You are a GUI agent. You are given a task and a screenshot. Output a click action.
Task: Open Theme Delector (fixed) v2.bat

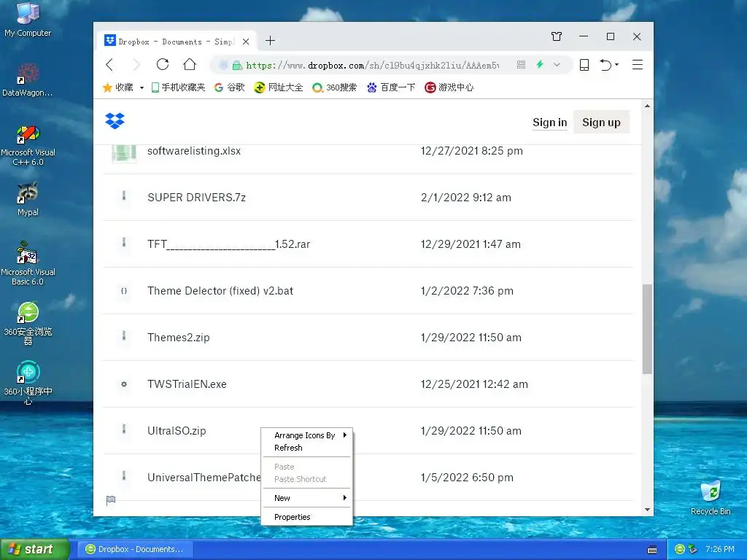click(x=220, y=291)
